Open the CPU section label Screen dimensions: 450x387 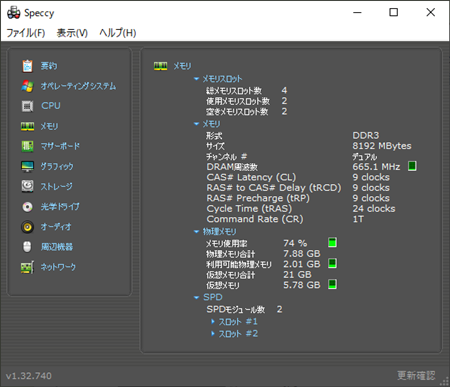tap(51, 106)
